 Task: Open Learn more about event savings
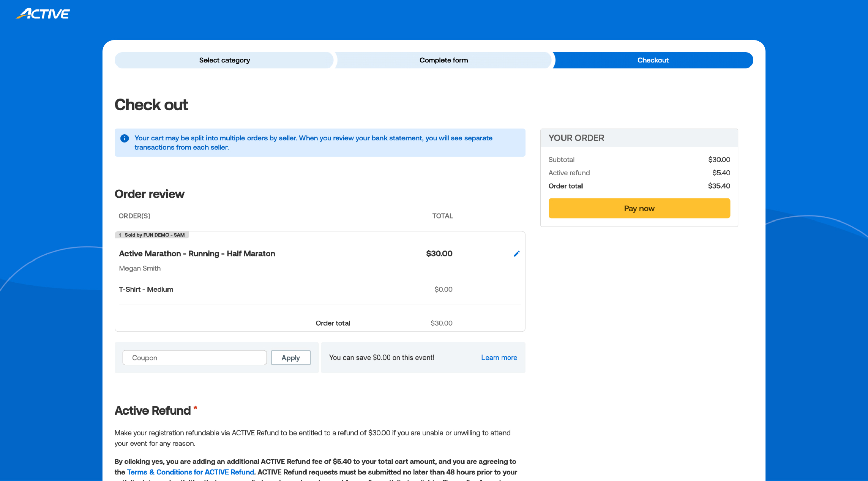pyautogui.click(x=499, y=357)
